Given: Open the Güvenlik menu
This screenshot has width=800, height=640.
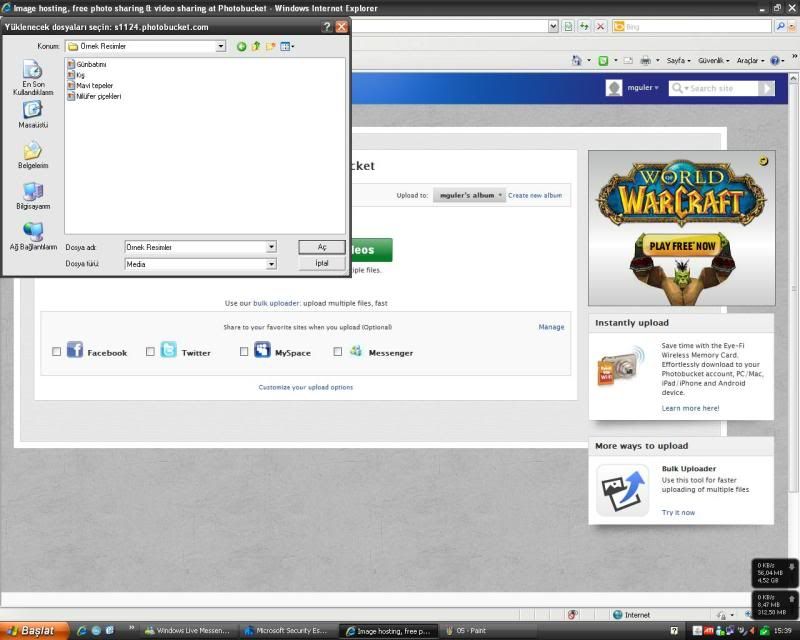Looking at the screenshot, I should coord(713,61).
